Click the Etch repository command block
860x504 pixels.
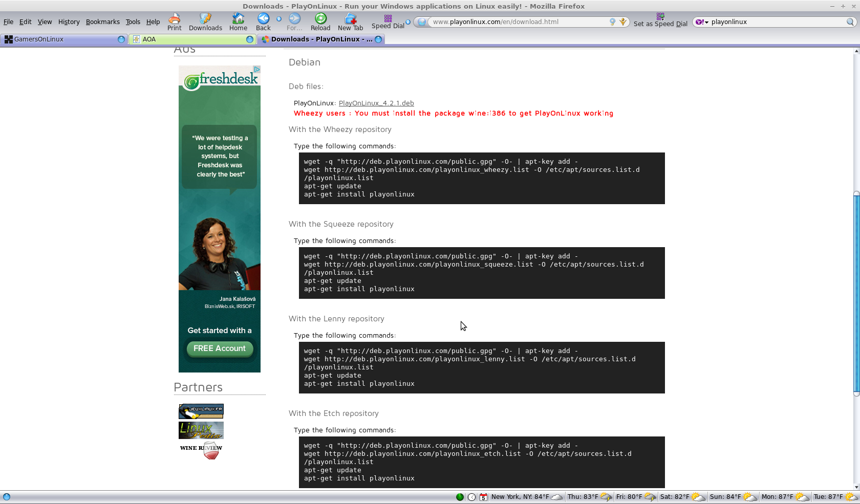[x=482, y=462]
